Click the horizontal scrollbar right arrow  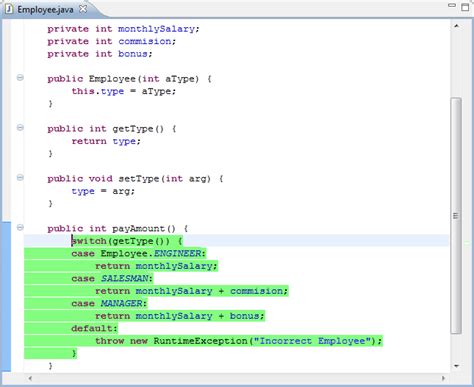[443, 378]
